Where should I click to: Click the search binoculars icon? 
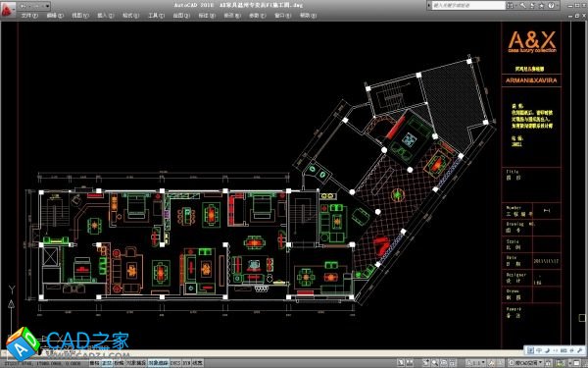pyautogui.click(x=510, y=5)
